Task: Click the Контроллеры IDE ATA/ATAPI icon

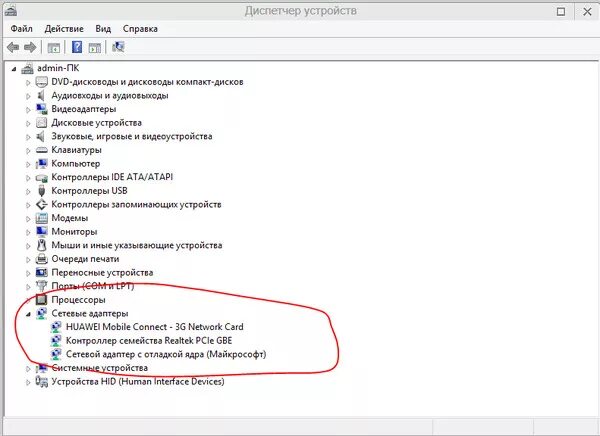Action: [x=41, y=178]
